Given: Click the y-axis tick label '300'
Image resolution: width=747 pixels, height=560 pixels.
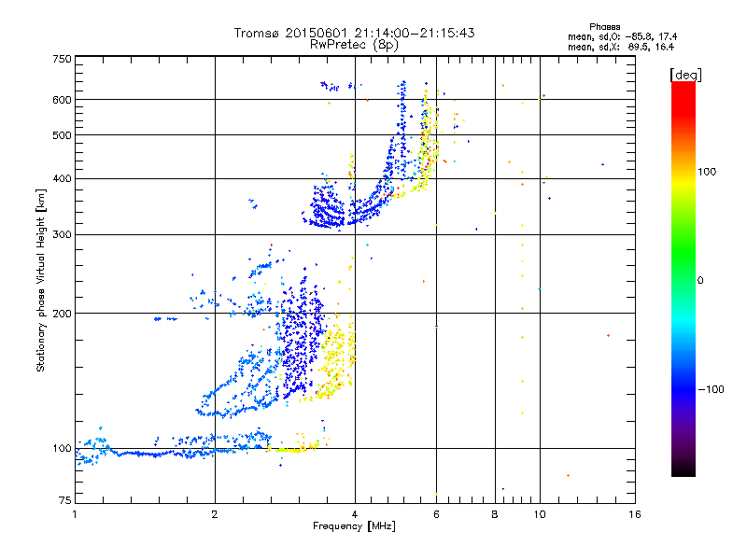Looking at the screenshot, I should [62, 234].
